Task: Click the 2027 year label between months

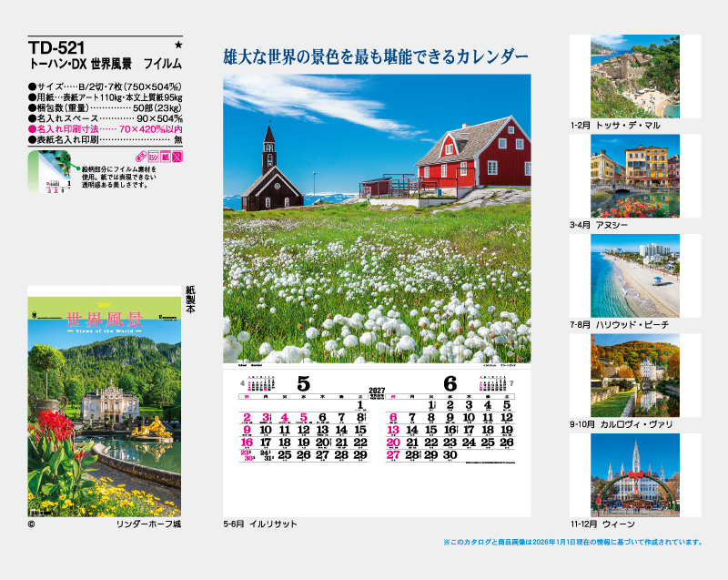Action: tap(377, 391)
